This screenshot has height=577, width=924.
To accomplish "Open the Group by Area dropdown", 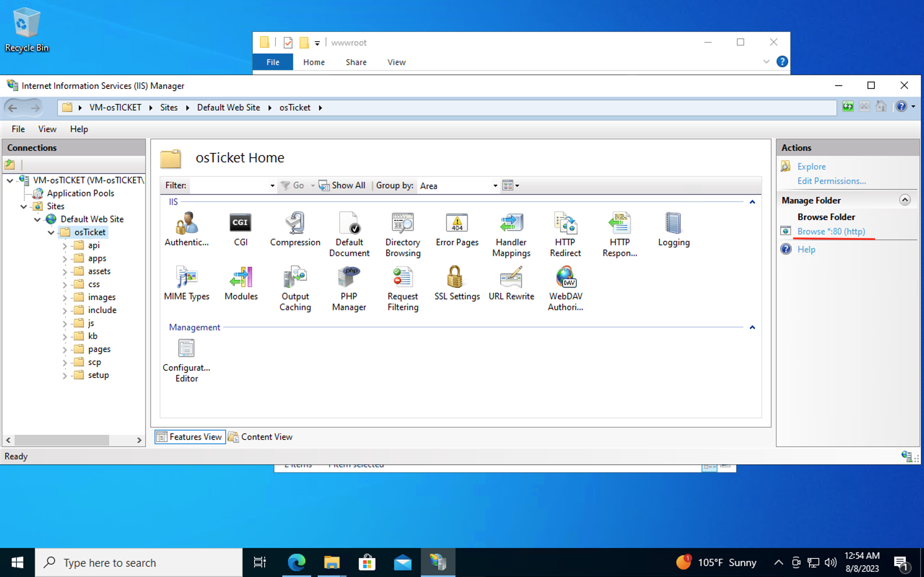I will [495, 186].
